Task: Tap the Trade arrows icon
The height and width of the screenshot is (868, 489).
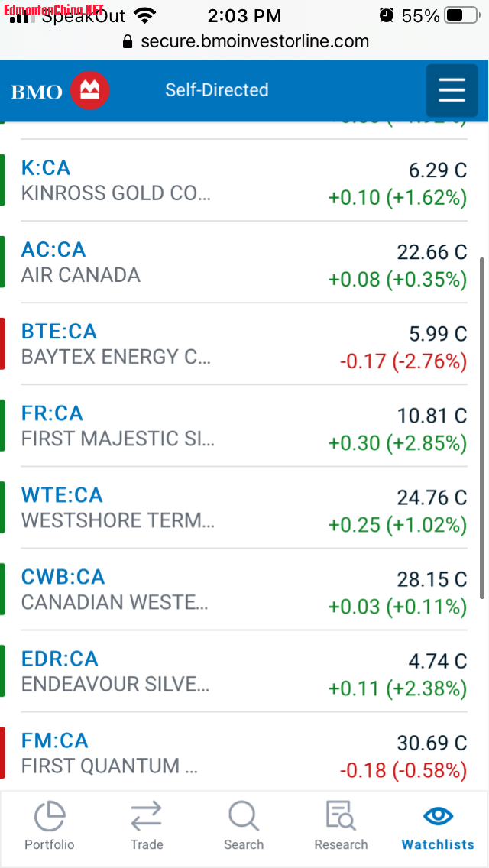Action: 146,817
